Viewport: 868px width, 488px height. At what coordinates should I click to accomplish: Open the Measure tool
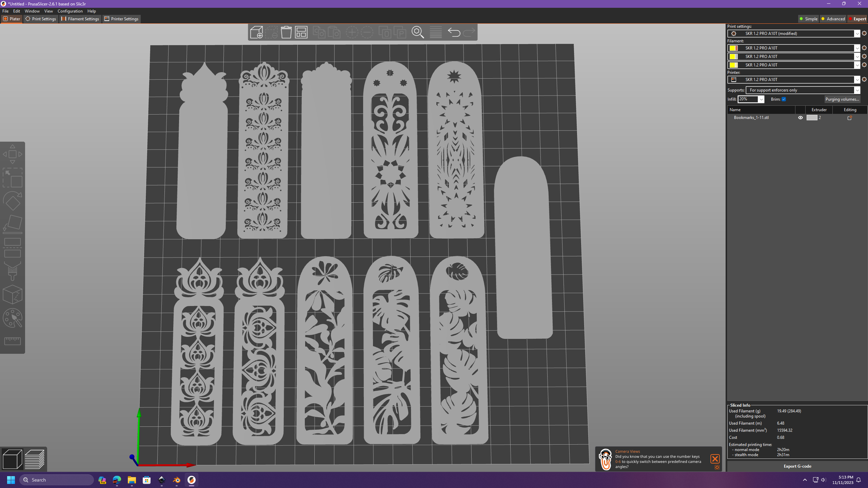coord(13,341)
